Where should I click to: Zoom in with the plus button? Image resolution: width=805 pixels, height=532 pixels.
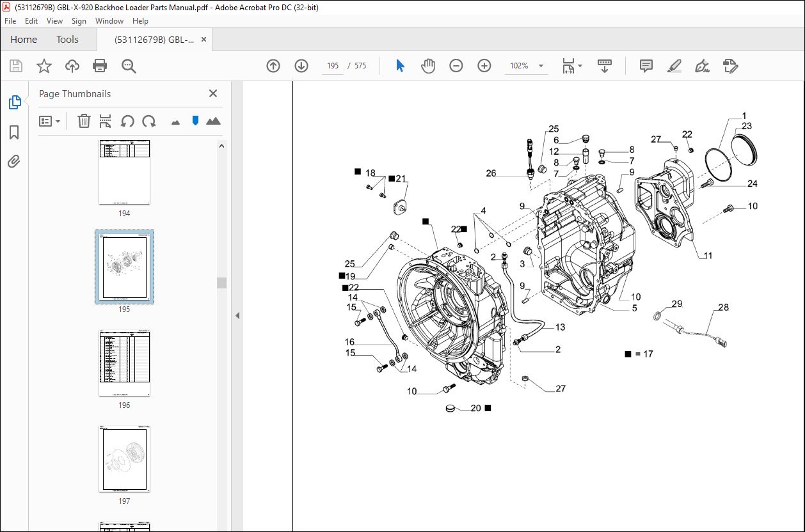pos(484,66)
